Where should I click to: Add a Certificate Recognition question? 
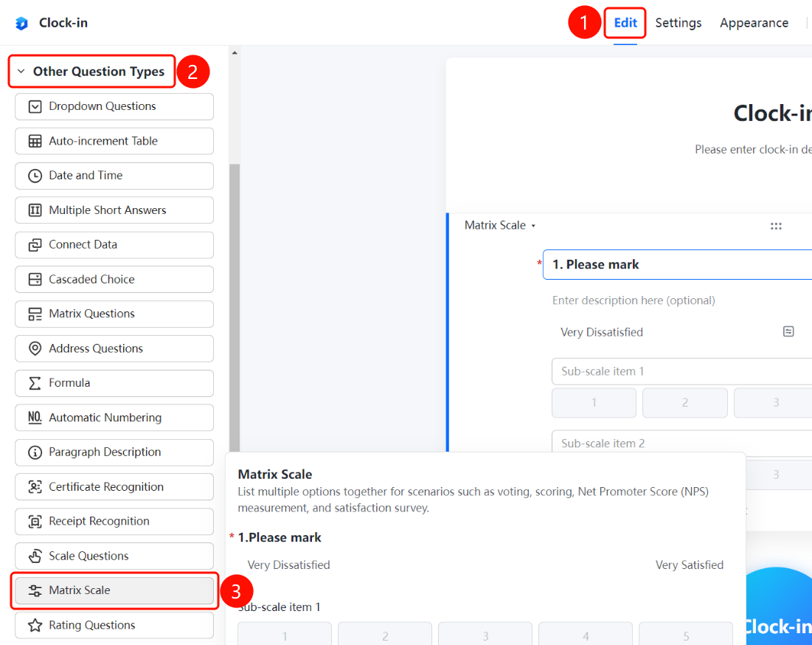114,487
